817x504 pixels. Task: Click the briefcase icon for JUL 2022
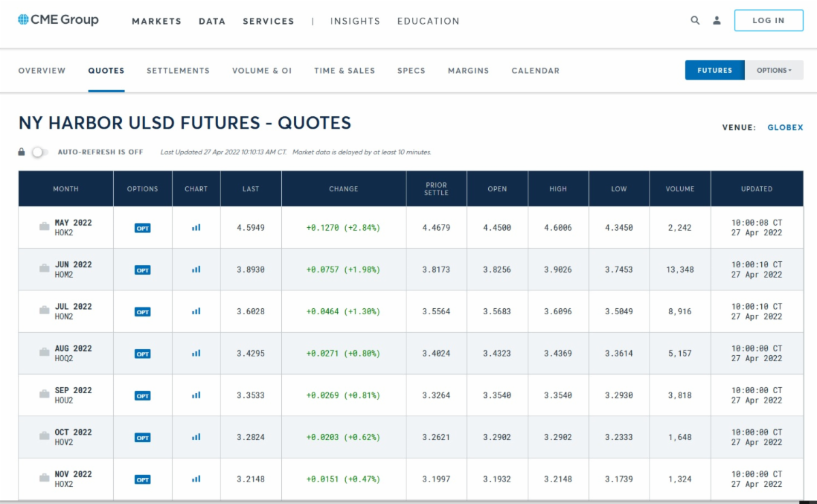point(44,310)
